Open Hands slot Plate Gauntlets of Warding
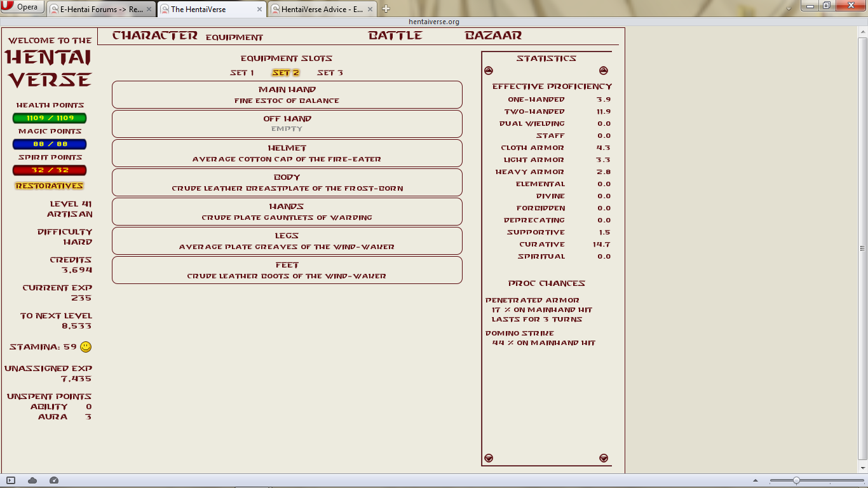Image resolution: width=868 pixels, height=488 pixels. point(287,212)
